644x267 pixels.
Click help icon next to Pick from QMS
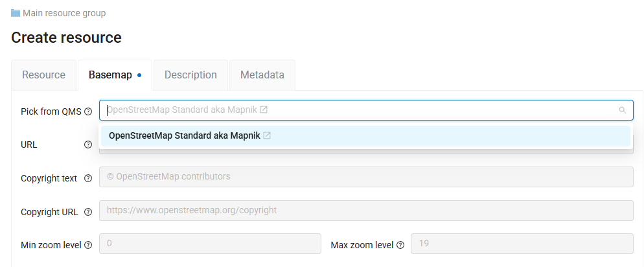(88, 111)
